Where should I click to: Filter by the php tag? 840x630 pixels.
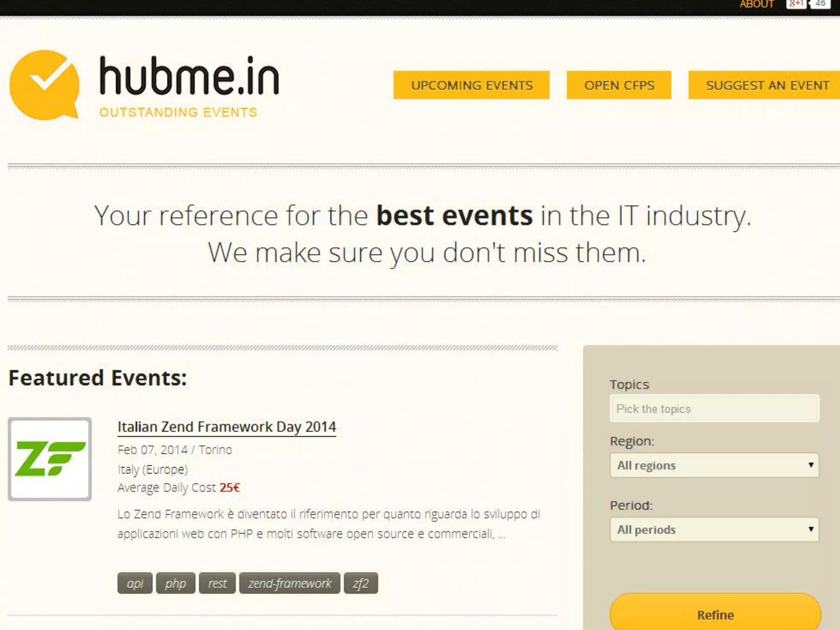[176, 583]
